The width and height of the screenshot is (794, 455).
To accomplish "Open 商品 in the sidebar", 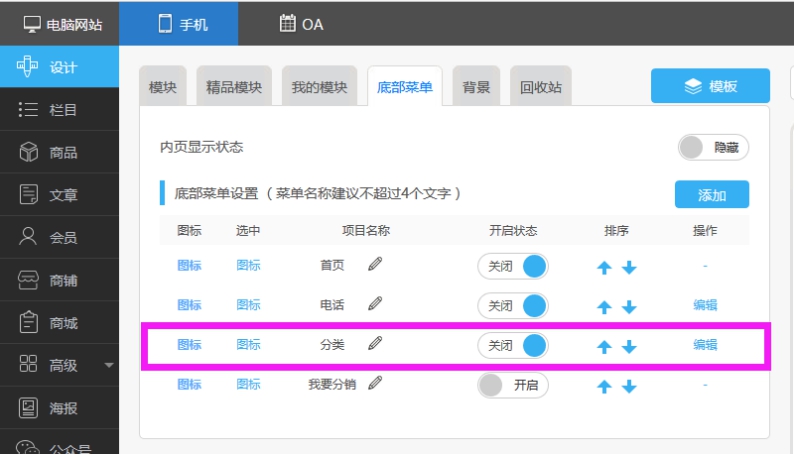I will [60, 153].
